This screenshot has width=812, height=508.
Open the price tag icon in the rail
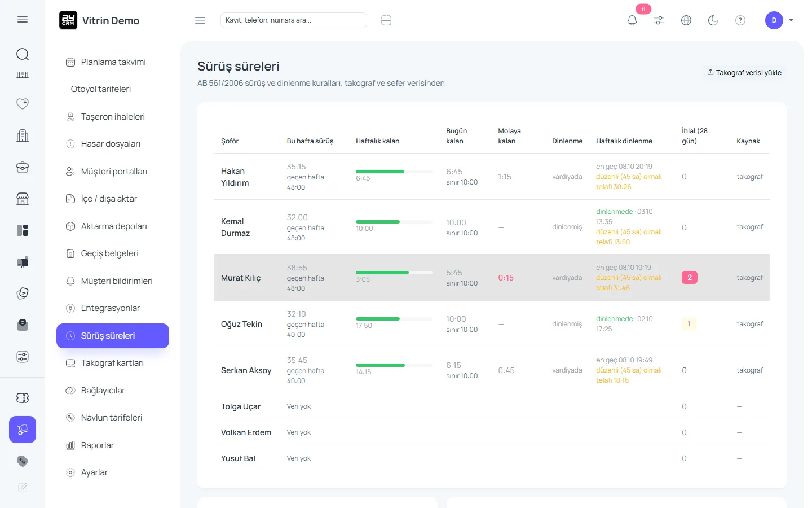pyautogui.click(x=23, y=461)
